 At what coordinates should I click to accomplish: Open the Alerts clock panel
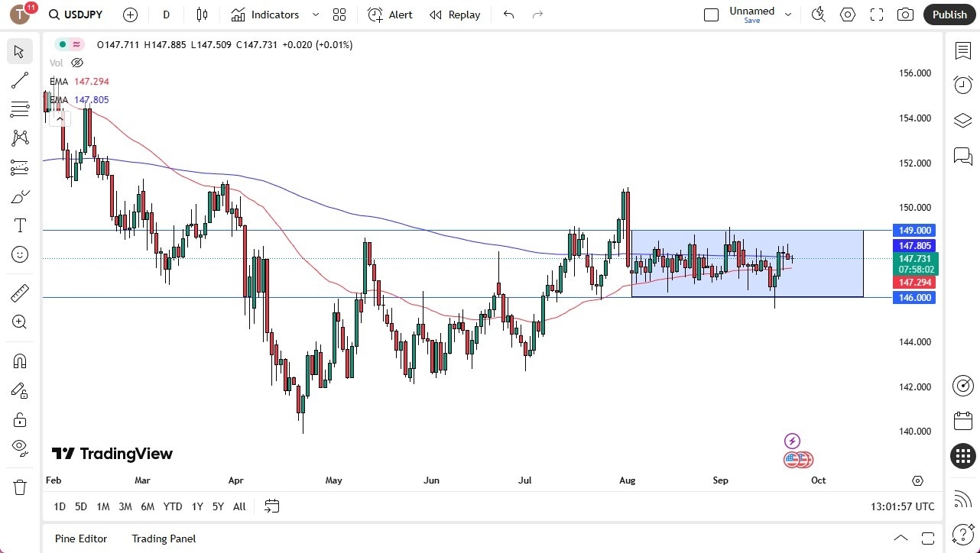pyautogui.click(x=962, y=85)
